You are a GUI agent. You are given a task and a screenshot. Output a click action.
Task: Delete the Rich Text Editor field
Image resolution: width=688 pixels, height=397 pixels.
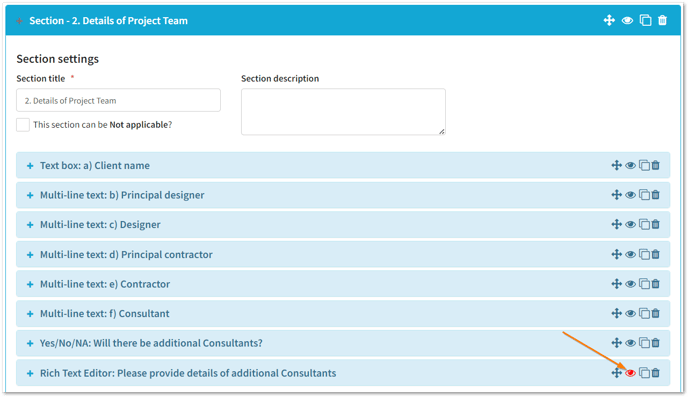(x=656, y=373)
